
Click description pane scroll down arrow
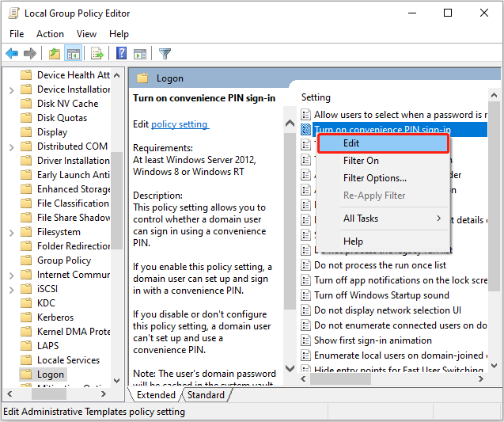coord(290,368)
